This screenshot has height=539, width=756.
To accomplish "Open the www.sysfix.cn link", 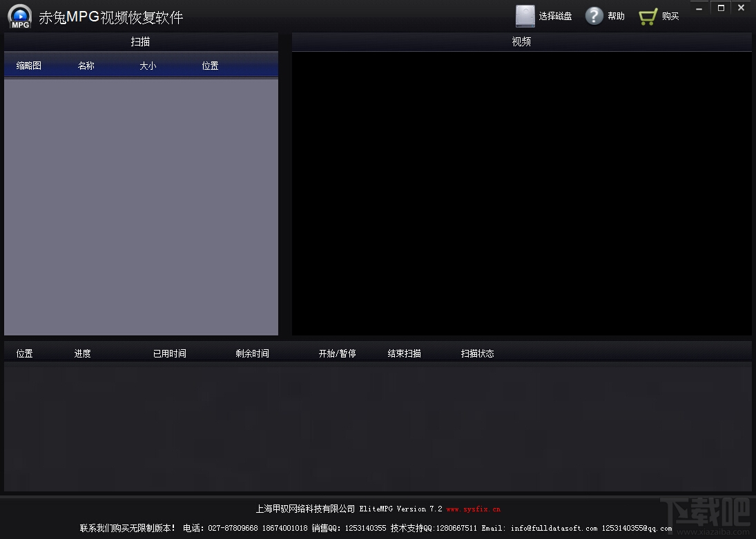I will [x=474, y=509].
